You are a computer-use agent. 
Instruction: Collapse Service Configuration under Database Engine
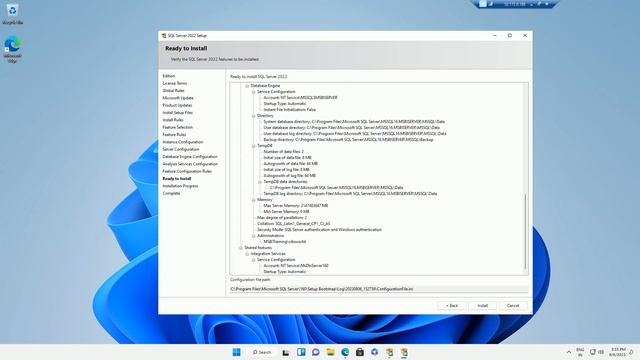[253, 92]
